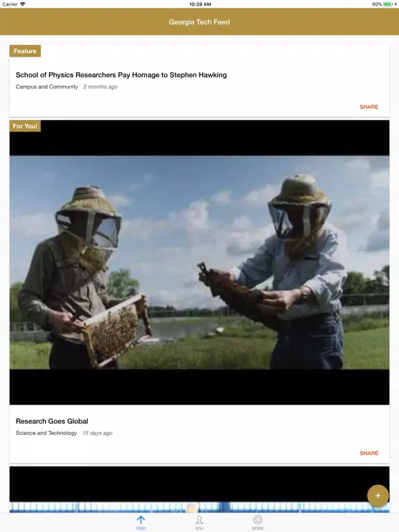The image size is (399, 532).
Task: Tap the Wi-Fi icon in status bar
Action: point(22,4)
